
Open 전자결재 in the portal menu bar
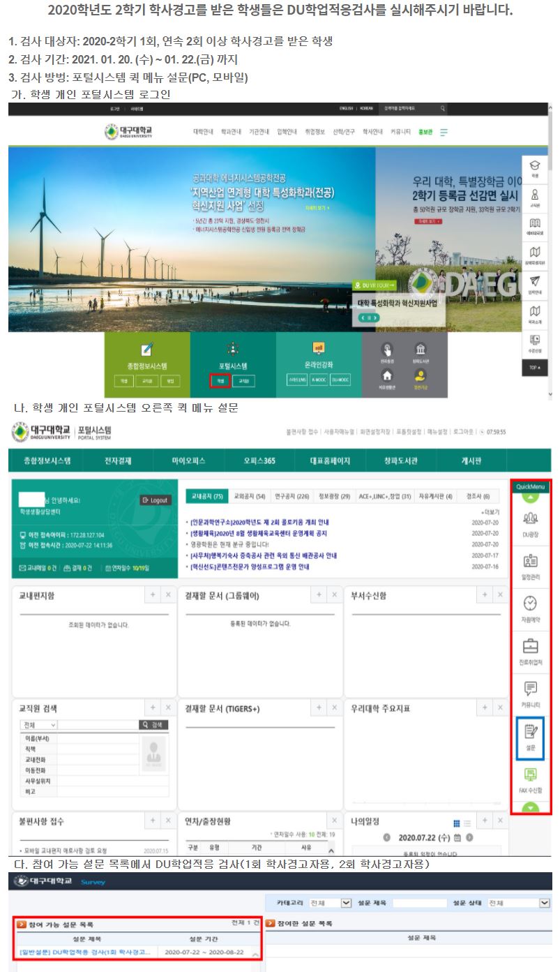click(118, 461)
